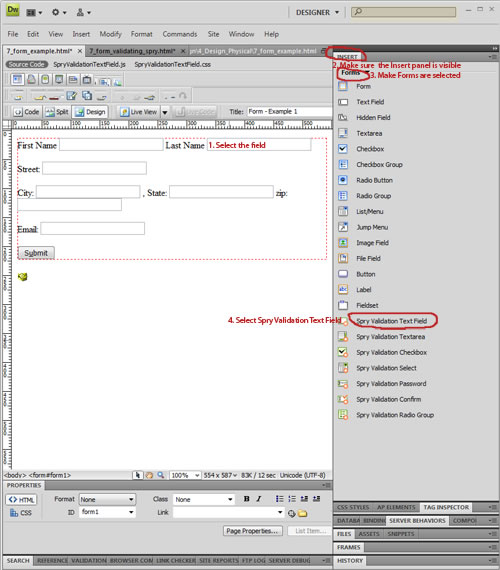Click the Title input field
500x570 pixels.
(x=289, y=112)
